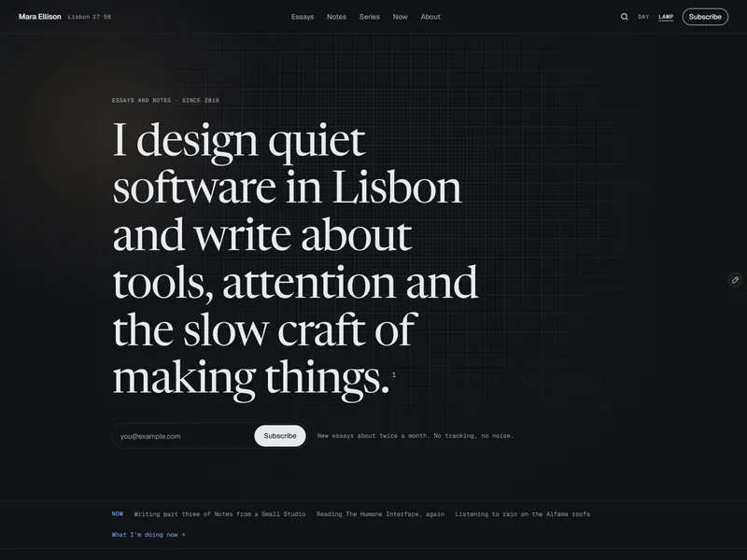Click the header Subscribe button

pyautogui.click(x=705, y=17)
